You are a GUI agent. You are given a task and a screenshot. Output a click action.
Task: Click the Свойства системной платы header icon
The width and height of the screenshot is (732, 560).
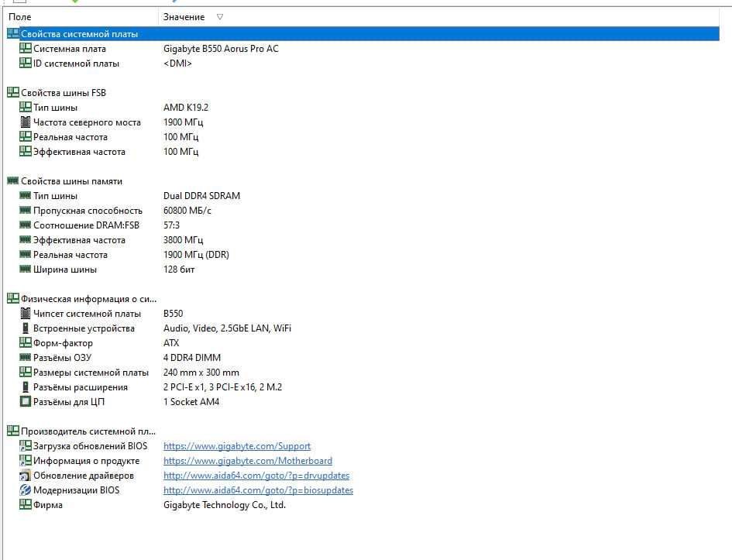point(13,33)
